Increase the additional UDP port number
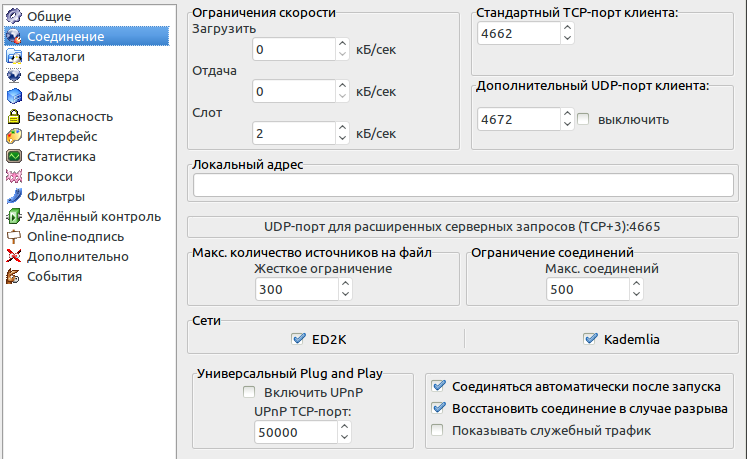Image resolution: width=747 pixels, height=459 pixels. pos(567,113)
